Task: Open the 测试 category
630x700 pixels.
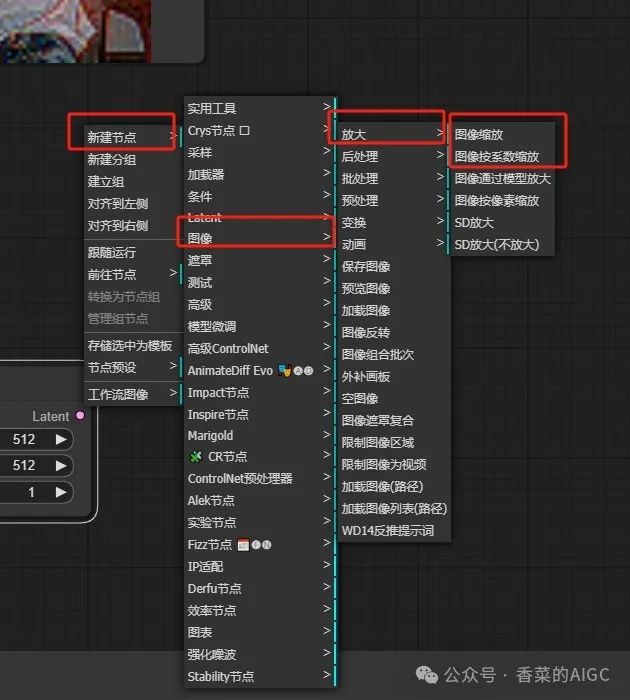Action: tap(259, 282)
